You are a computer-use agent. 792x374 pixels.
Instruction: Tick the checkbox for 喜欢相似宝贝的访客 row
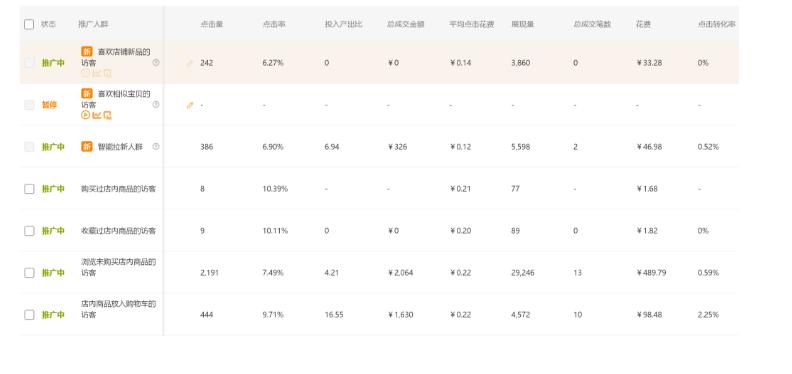tap(29, 105)
